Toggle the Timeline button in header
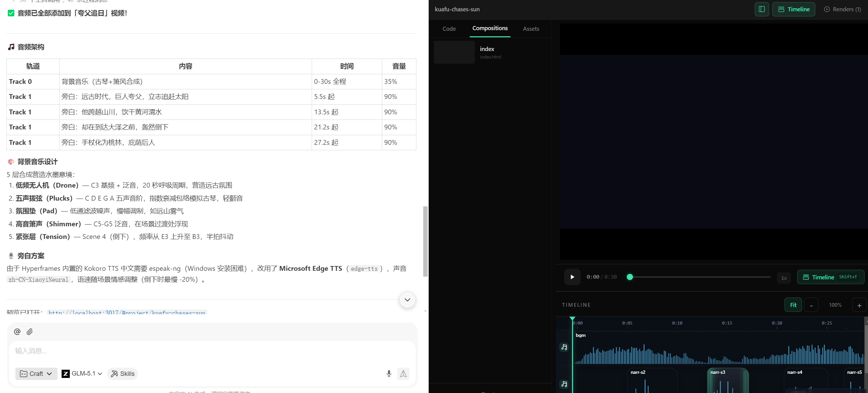 (793, 9)
